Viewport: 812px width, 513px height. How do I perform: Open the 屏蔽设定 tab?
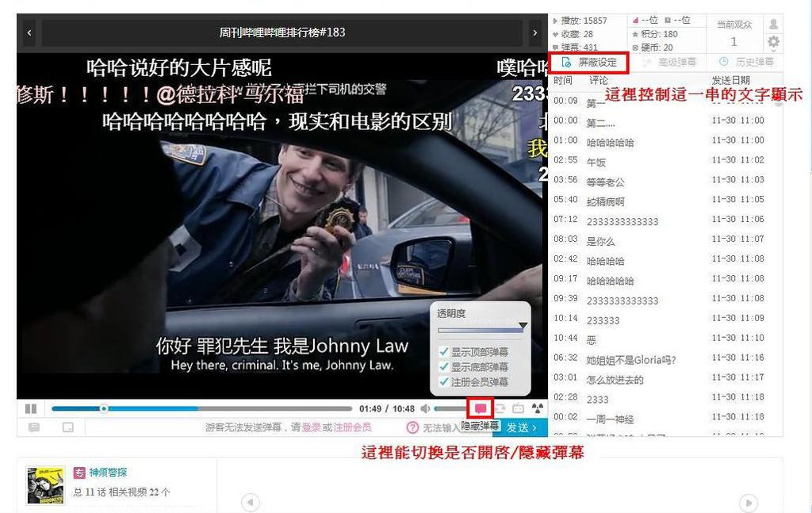coord(589,63)
